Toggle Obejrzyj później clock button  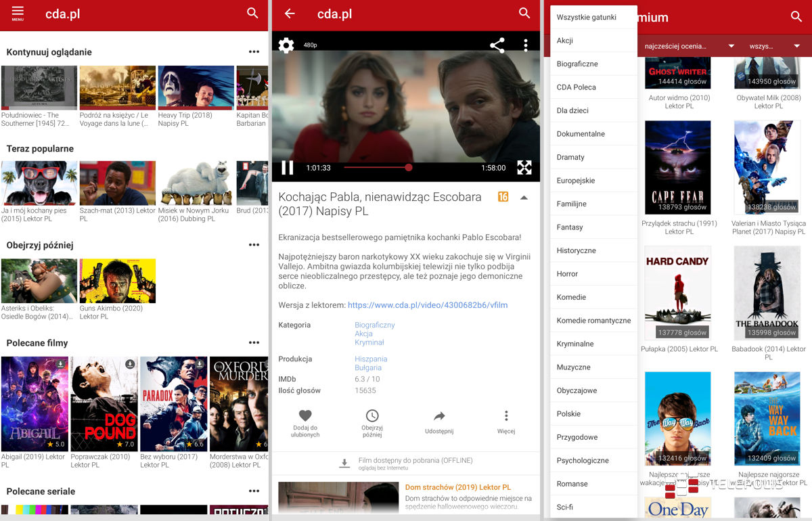click(372, 422)
